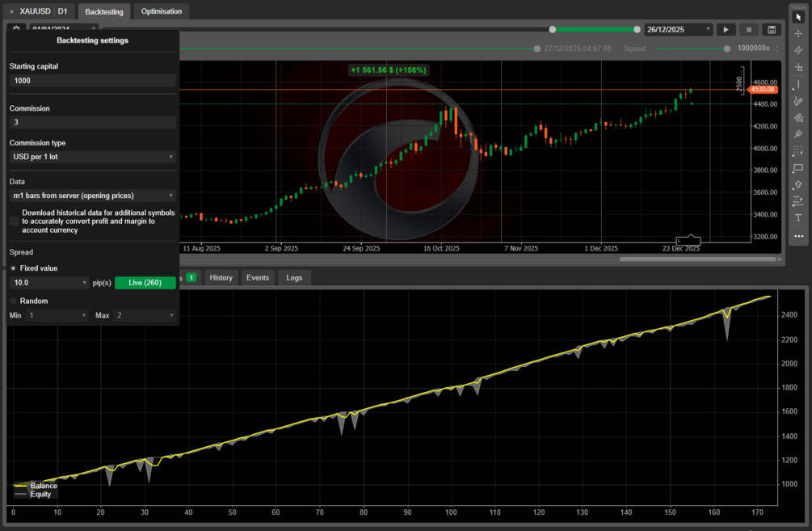The image size is (812, 531).
Task: Select the freehand pencil drawing tool
Action: pyautogui.click(x=798, y=101)
